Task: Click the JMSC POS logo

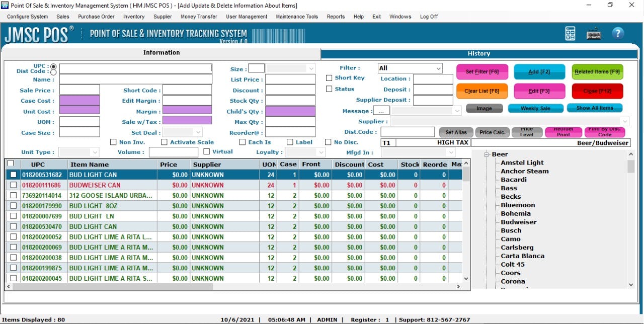Action: click(x=39, y=34)
